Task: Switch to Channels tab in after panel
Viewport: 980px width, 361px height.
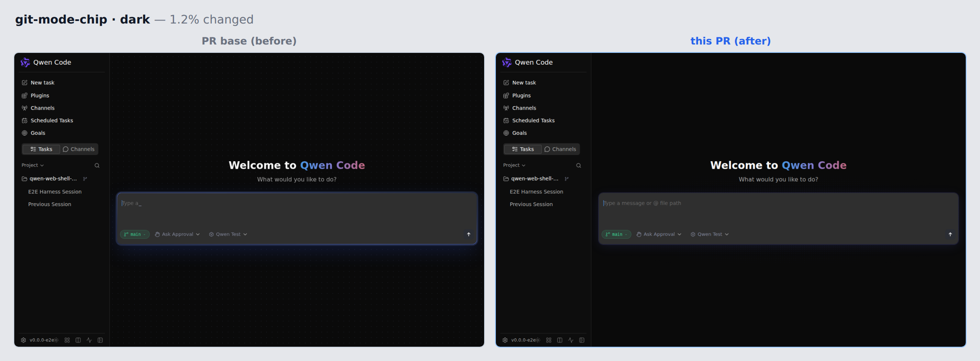Action: pos(560,149)
